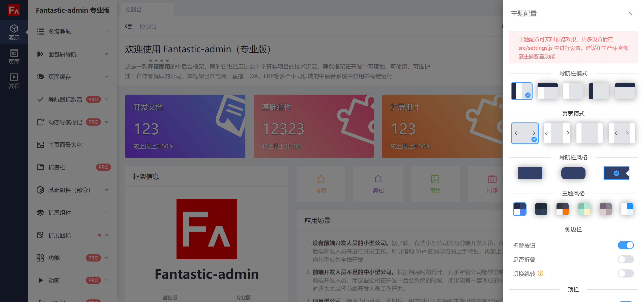
Task: Click the 收藏 star icon
Action: [321, 179]
